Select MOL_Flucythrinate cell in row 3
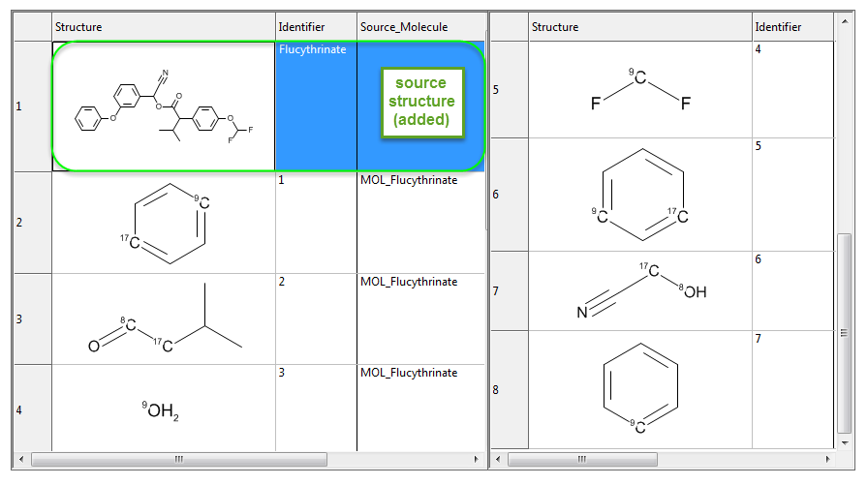 tap(421, 319)
